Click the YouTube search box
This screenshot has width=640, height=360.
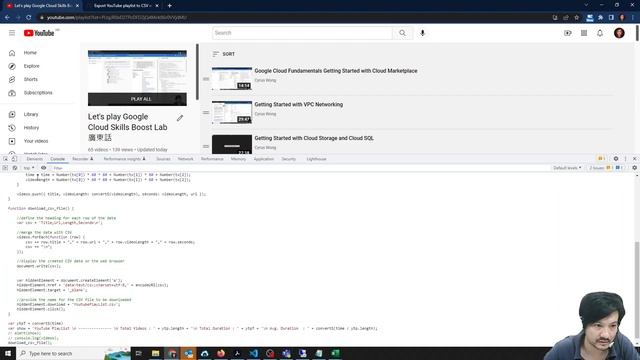click(302, 33)
